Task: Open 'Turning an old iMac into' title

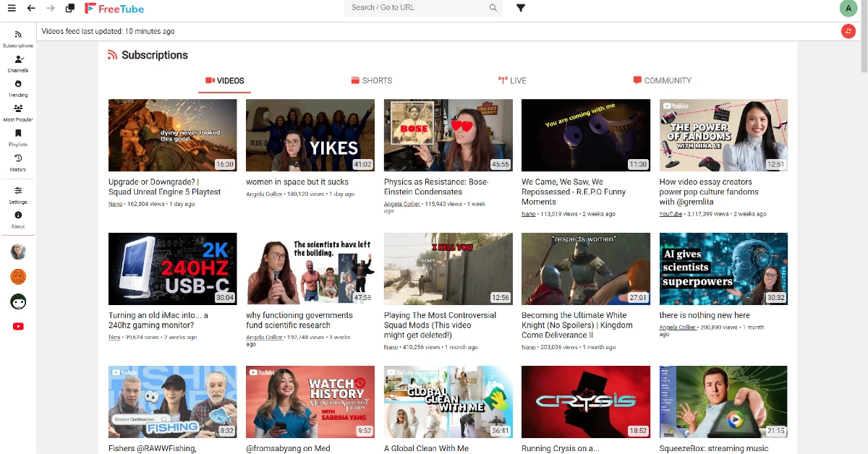Action: click(158, 320)
